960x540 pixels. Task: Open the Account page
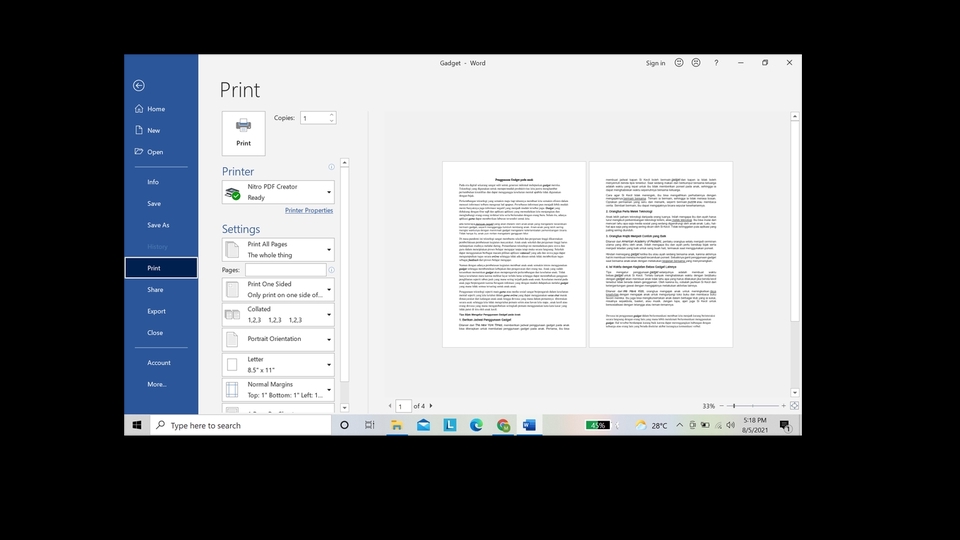pyautogui.click(x=161, y=362)
